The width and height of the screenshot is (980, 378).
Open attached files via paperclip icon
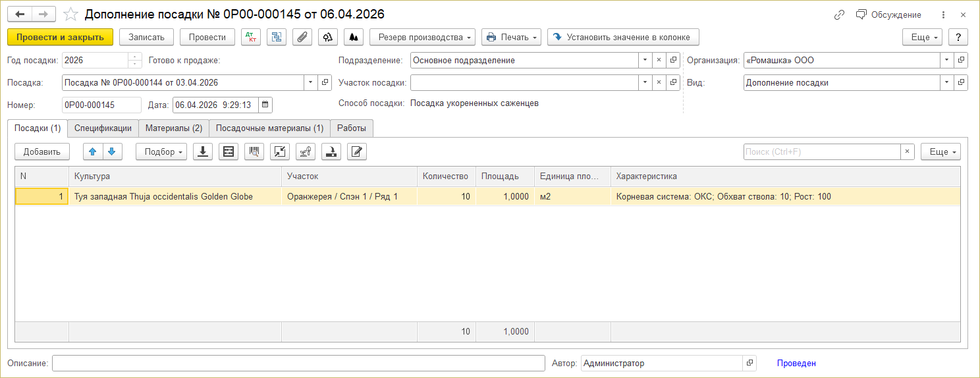pyautogui.click(x=302, y=38)
